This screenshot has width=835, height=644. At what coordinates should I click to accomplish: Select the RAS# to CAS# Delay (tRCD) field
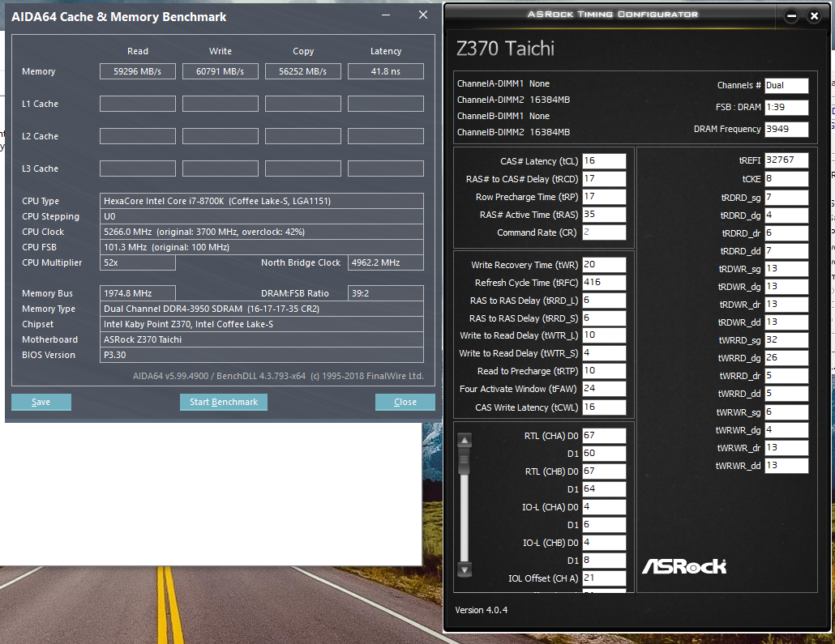[604, 179]
